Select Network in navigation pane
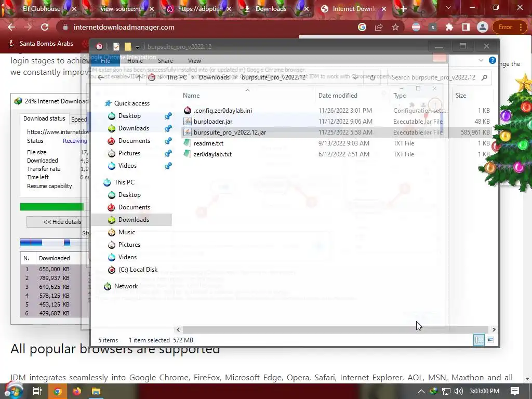 coord(126,286)
